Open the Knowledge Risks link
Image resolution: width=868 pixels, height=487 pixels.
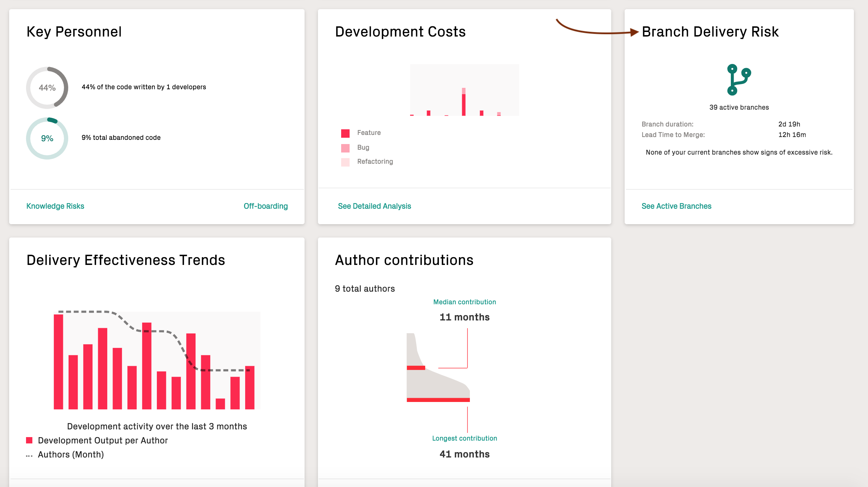[x=55, y=206]
